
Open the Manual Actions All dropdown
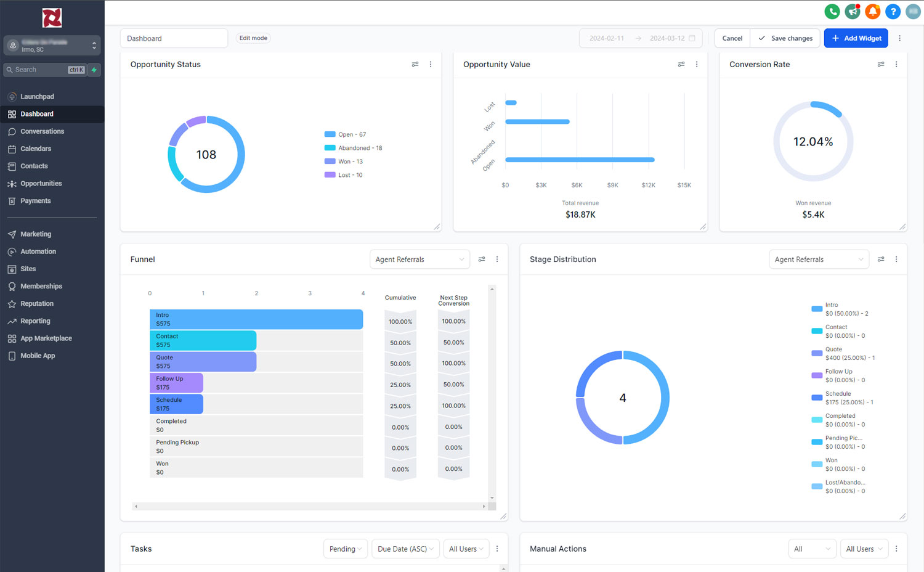pos(812,549)
